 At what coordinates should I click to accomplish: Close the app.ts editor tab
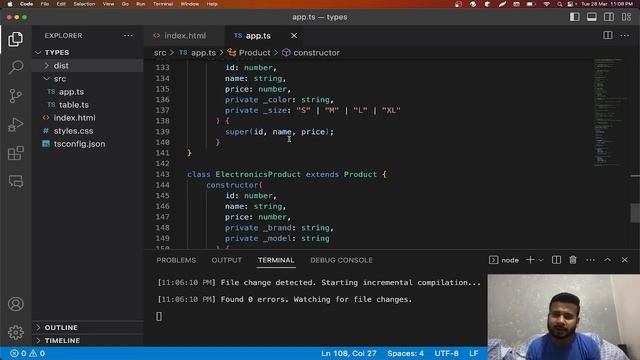click(x=294, y=36)
